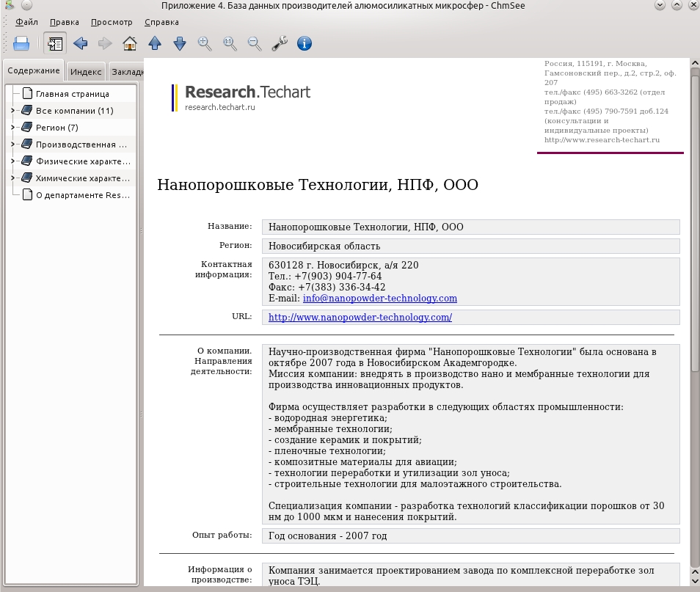
Task: Go back with the left arrow
Action: [x=81, y=44]
